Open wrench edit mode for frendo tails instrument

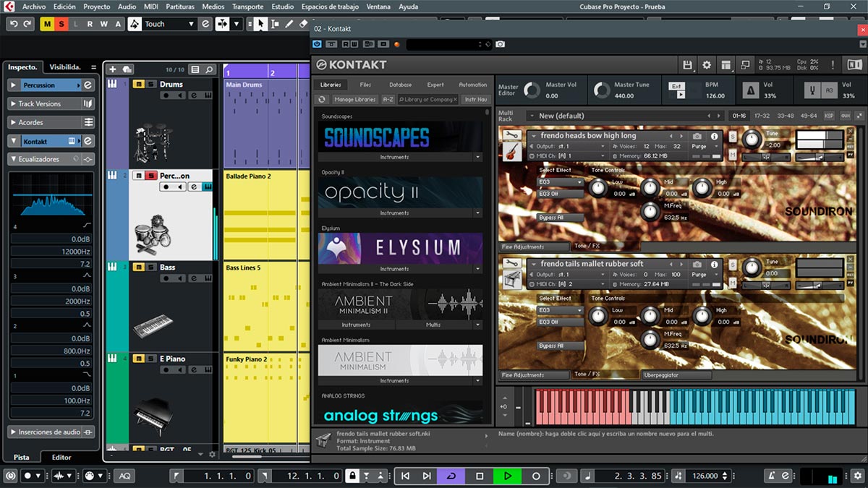[512, 263]
